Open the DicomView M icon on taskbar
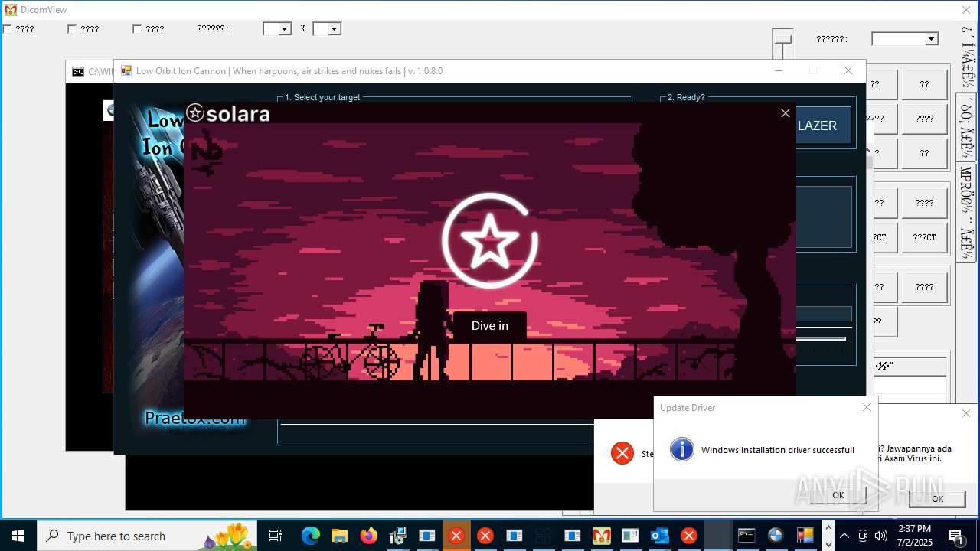Screen dimensions: 980x551 coord(602,536)
